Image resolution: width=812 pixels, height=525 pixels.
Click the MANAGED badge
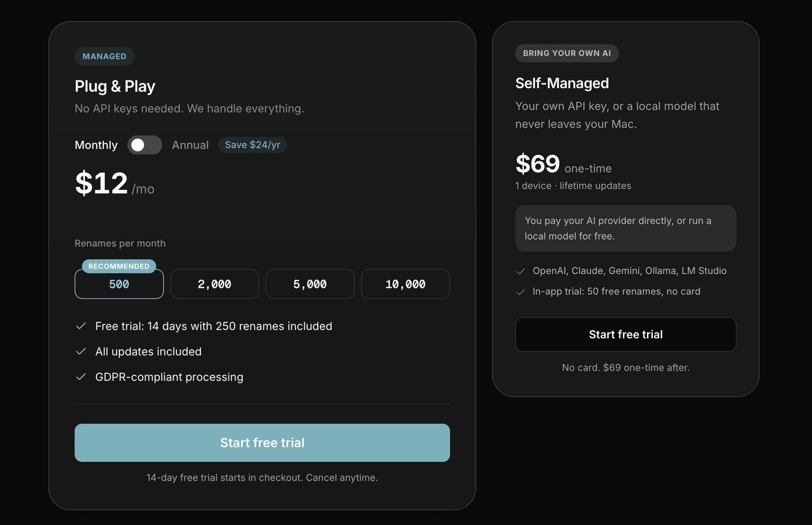(x=105, y=56)
